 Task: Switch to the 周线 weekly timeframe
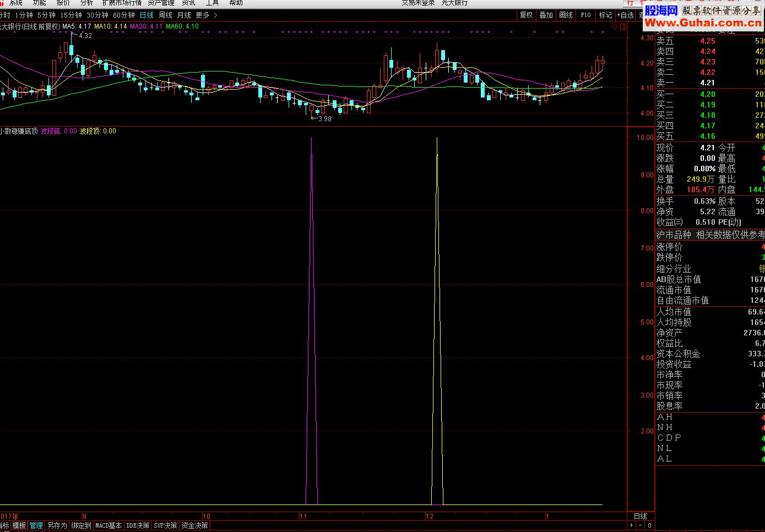(x=165, y=15)
